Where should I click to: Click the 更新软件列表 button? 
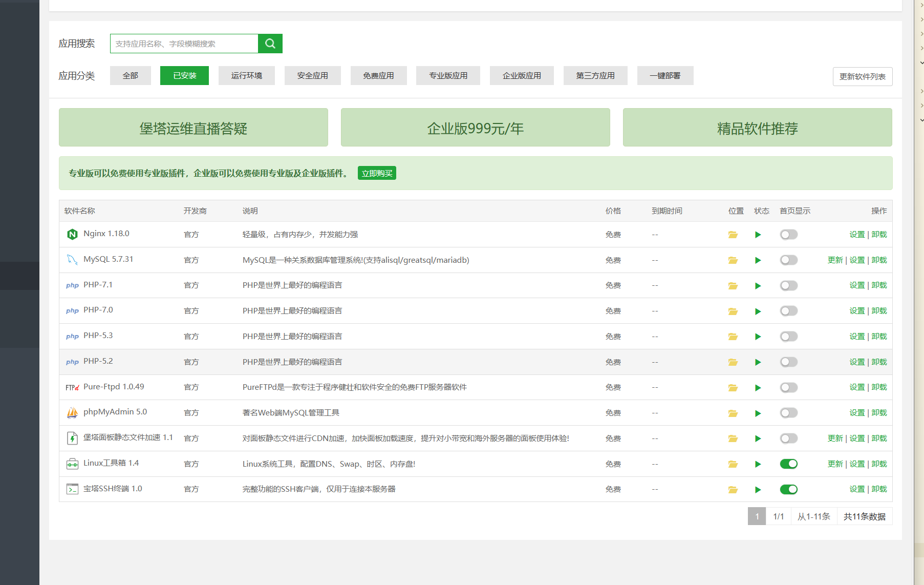coord(863,77)
